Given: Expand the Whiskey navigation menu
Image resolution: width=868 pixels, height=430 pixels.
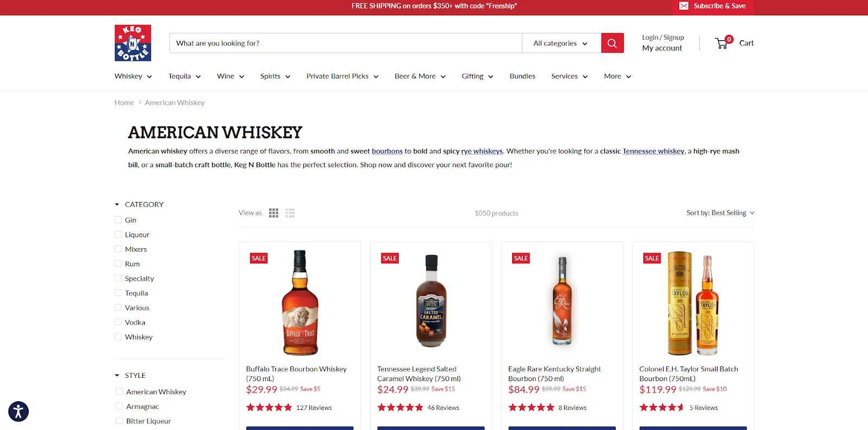Looking at the screenshot, I should point(133,77).
